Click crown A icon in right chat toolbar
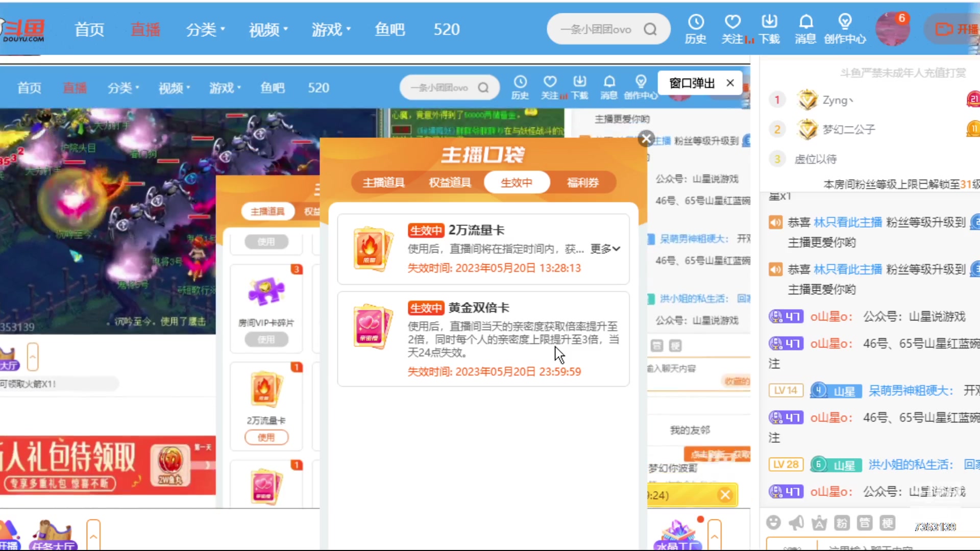The height and width of the screenshot is (551, 980). tap(819, 522)
